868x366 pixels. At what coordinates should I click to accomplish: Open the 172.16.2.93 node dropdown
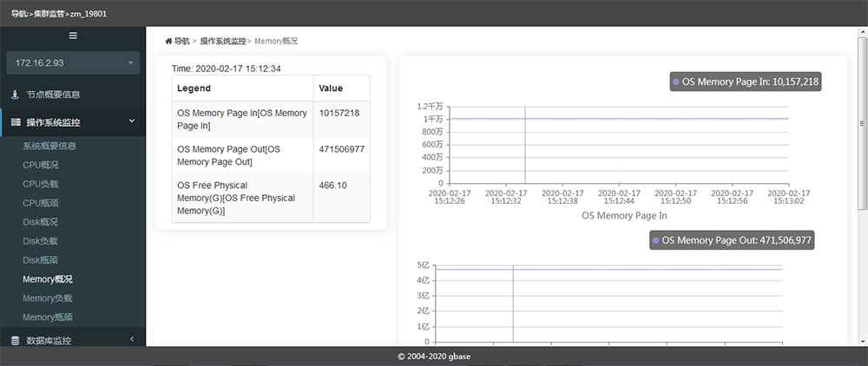pos(73,63)
